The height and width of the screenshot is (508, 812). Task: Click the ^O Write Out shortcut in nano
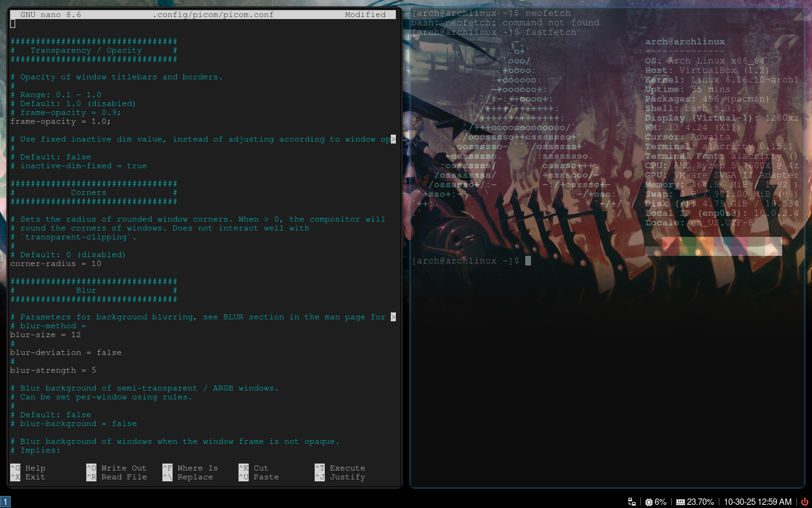(117, 468)
